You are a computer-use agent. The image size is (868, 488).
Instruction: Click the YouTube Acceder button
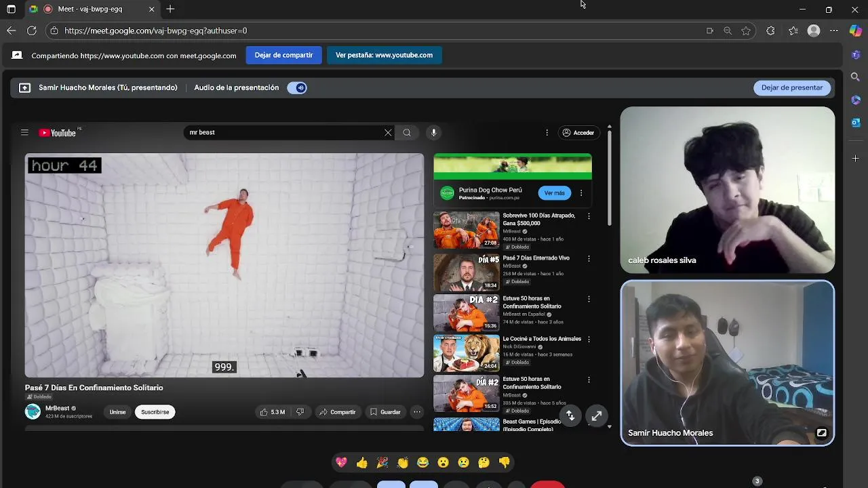click(x=578, y=133)
